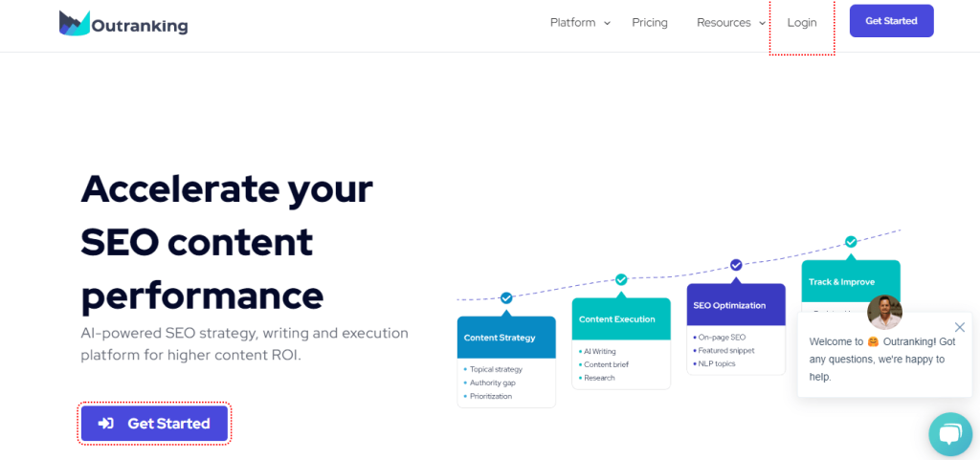Open the Resources menu
This screenshot has height=460, width=980.
(x=724, y=22)
